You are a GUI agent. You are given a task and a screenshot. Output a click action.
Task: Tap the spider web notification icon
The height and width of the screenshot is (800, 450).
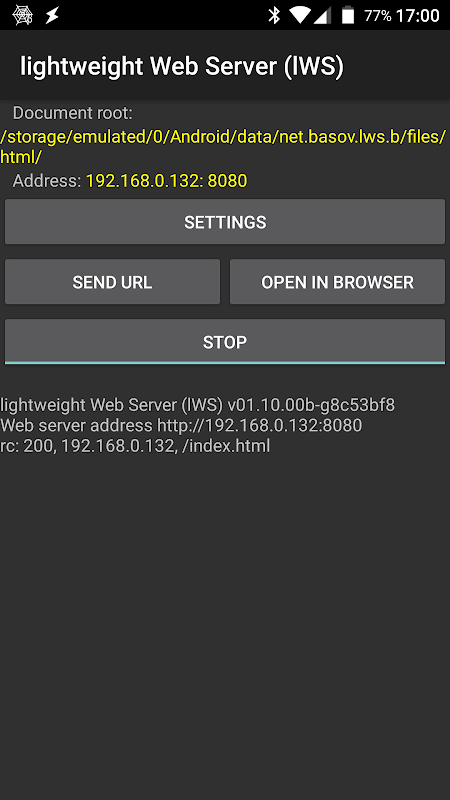click(x=22, y=15)
